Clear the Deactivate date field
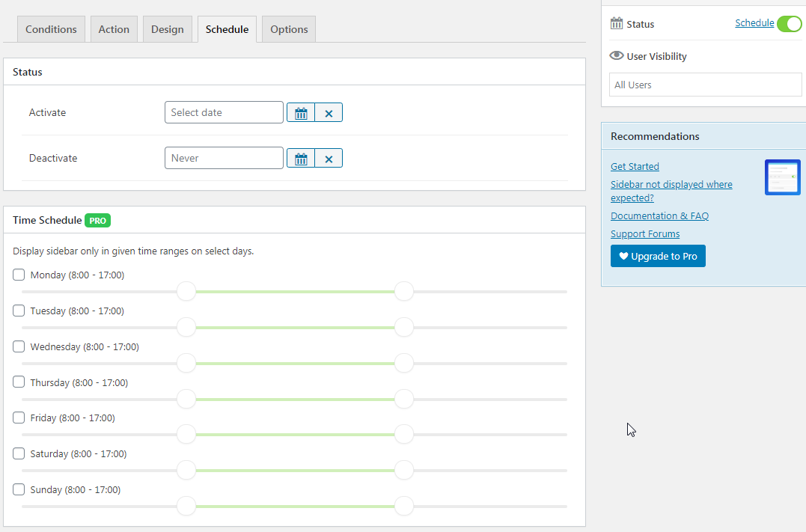Image resolution: width=806 pixels, height=532 pixels. tap(329, 159)
